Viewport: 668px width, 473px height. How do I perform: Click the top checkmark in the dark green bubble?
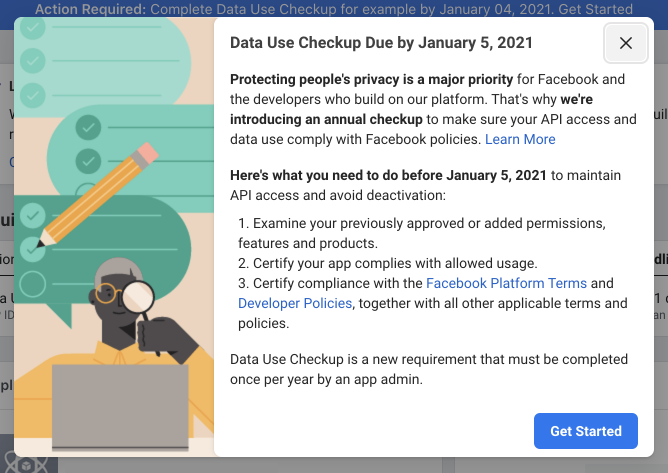click(33, 216)
